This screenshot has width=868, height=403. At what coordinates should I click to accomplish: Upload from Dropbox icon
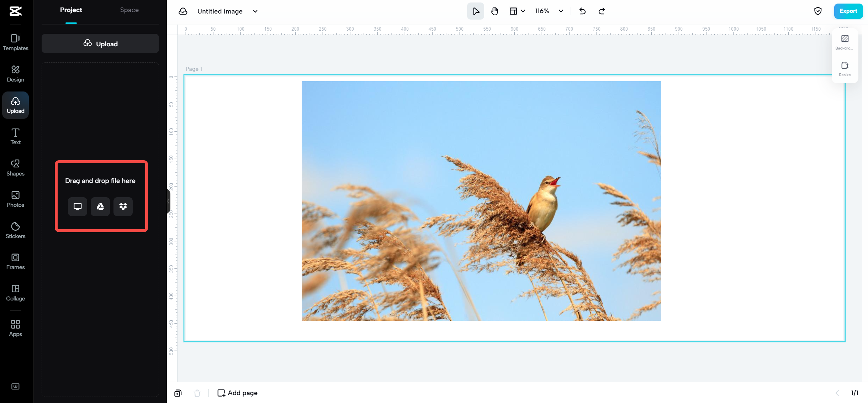(123, 206)
